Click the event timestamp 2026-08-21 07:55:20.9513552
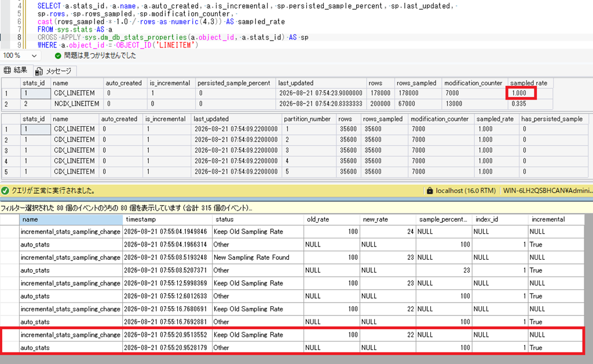 [x=167, y=334]
